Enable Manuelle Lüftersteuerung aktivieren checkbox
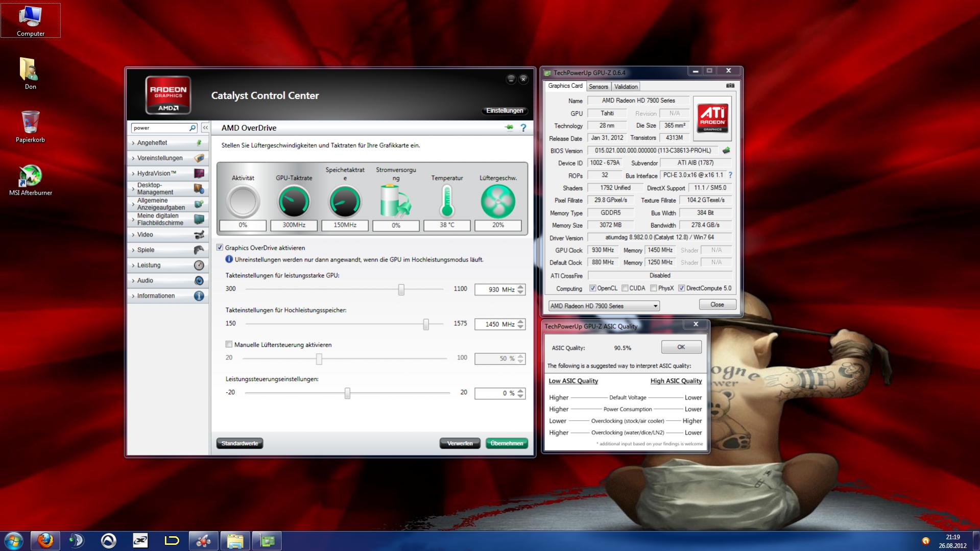This screenshot has width=980, height=551. pyautogui.click(x=229, y=345)
